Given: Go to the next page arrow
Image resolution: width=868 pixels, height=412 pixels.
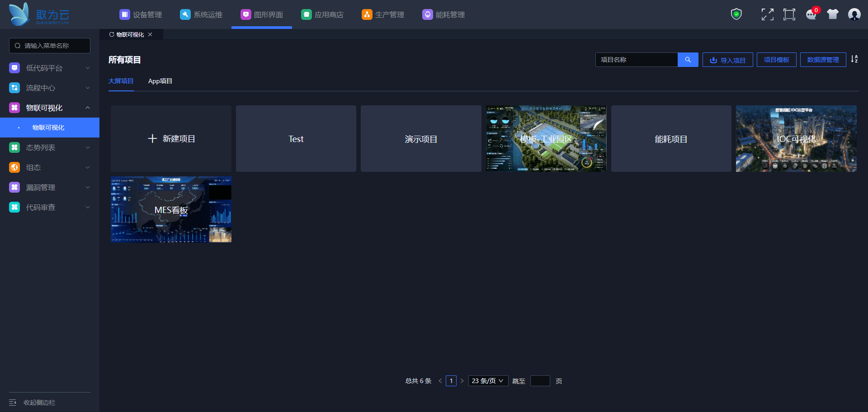Looking at the screenshot, I should 462,381.
